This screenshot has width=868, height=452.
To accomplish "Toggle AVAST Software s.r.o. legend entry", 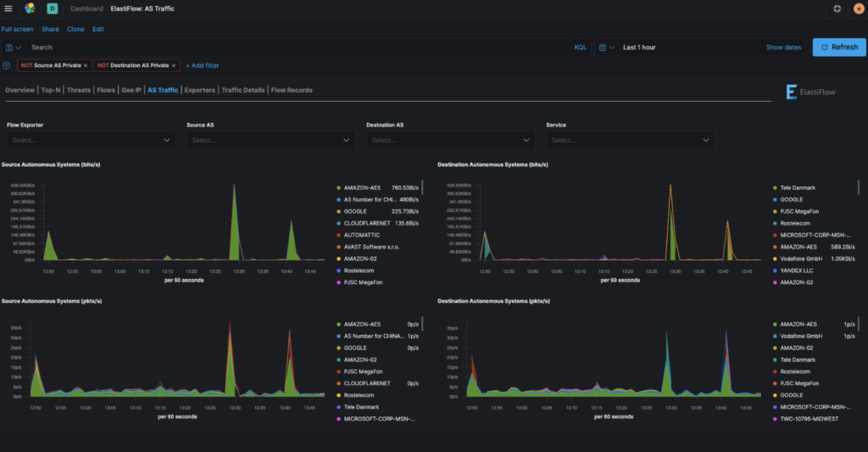I will click(x=371, y=247).
